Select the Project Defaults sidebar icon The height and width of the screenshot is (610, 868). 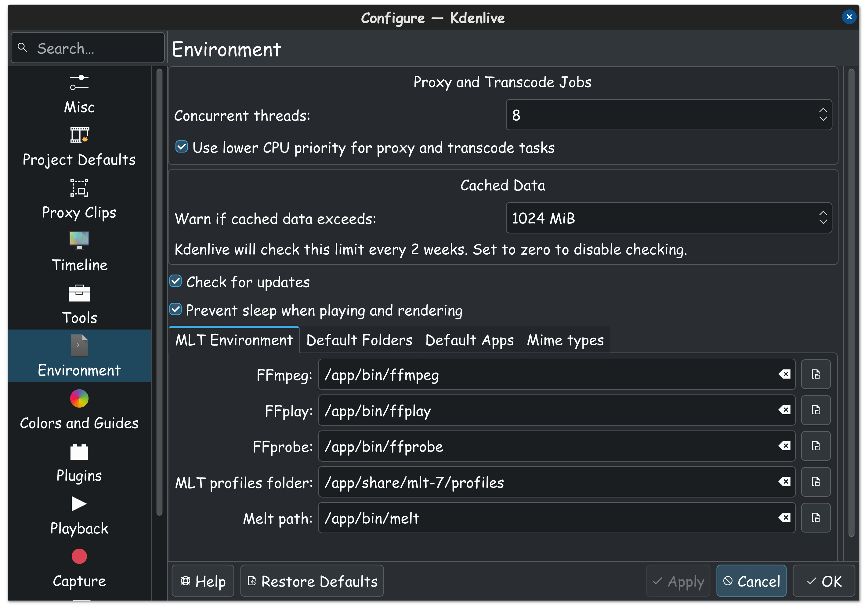click(x=79, y=135)
